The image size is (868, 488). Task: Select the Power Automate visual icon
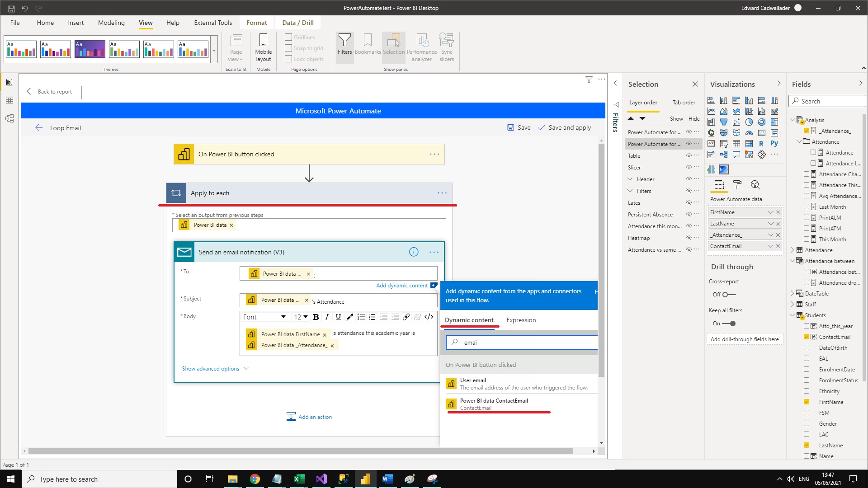coord(723,169)
